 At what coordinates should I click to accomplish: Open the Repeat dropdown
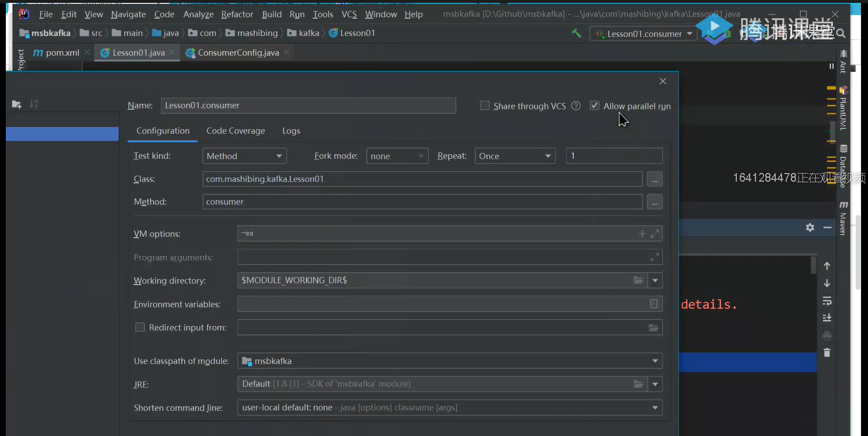(x=515, y=156)
